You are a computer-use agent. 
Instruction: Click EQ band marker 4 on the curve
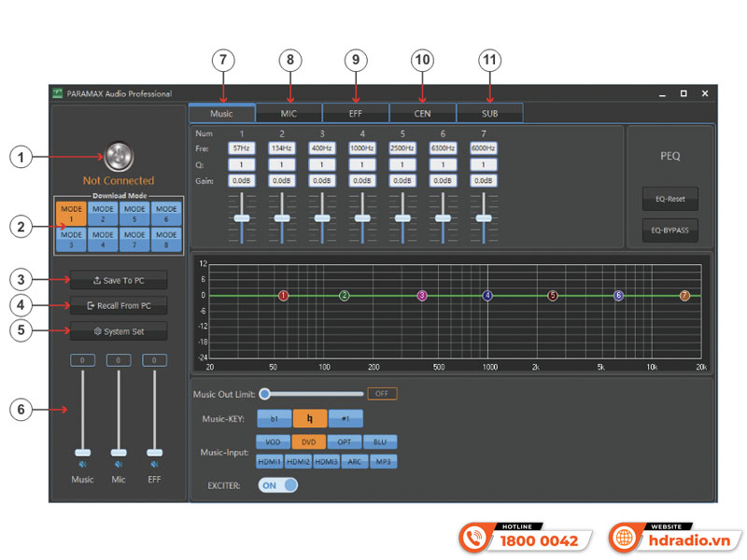[486, 295]
